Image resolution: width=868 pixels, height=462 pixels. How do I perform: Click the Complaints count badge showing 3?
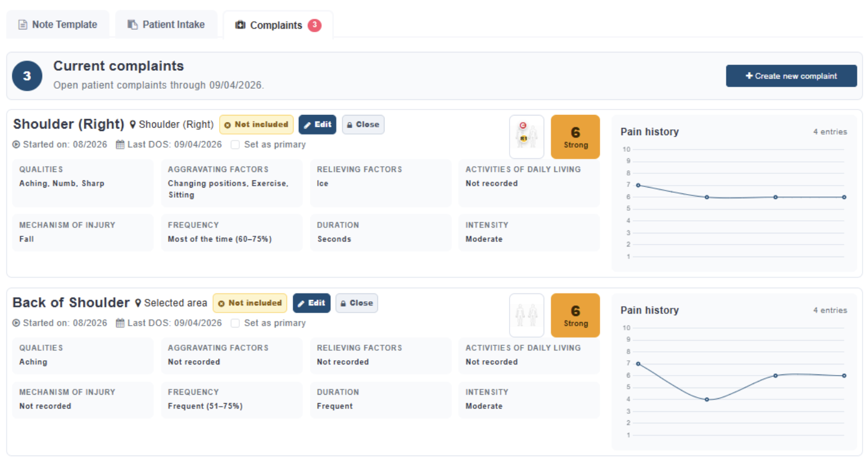pos(314,26)
